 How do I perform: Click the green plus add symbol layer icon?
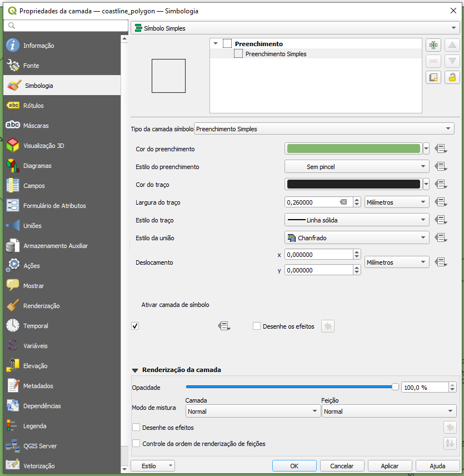[x=434, y=46]
